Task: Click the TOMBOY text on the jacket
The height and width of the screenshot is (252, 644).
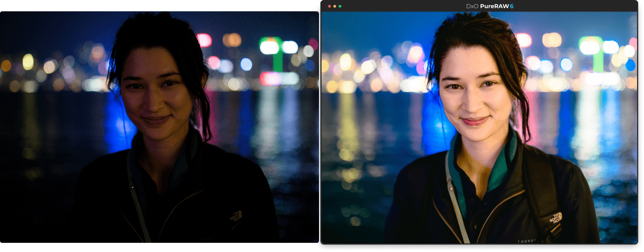Action: coord(526,241)
